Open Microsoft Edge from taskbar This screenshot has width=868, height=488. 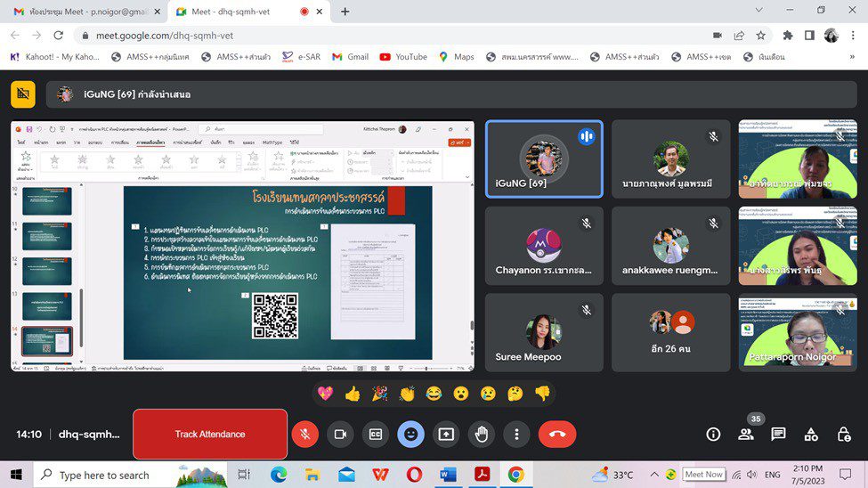279,475
